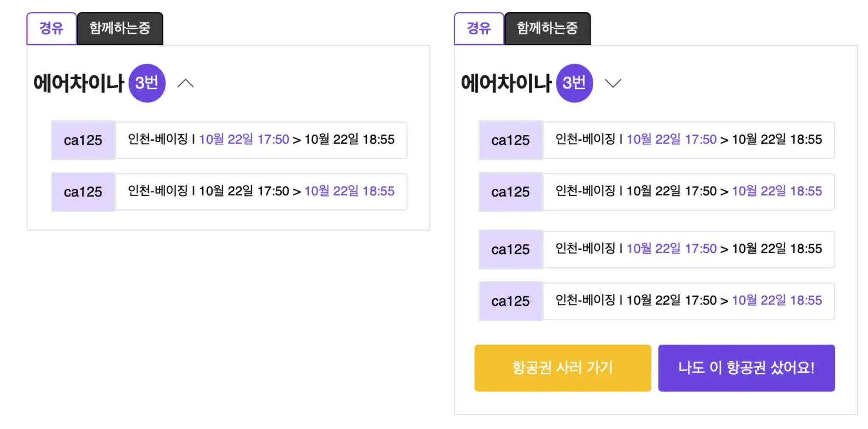Select right panel's fourth 인천-베이징 flight detail row
This screenshot has height=429, width=868.
click(688, 301)
